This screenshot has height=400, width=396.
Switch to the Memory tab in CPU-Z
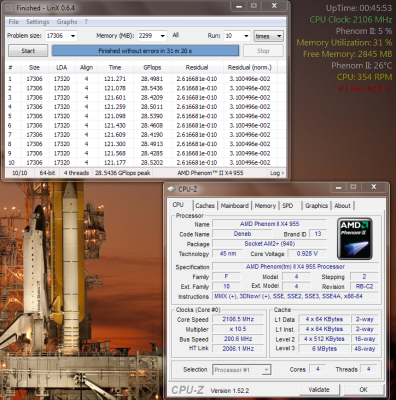pyautogui.click(x=265, y=206)
